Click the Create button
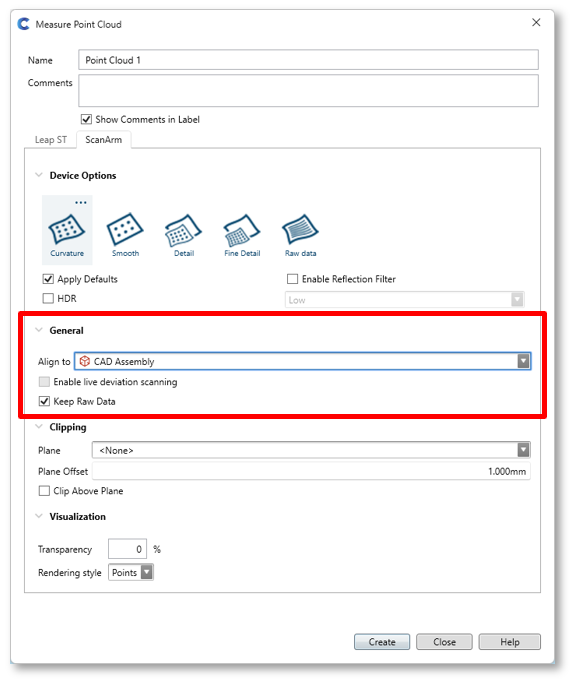This screenshot has width=572, height=685. [x=382, y=642]
